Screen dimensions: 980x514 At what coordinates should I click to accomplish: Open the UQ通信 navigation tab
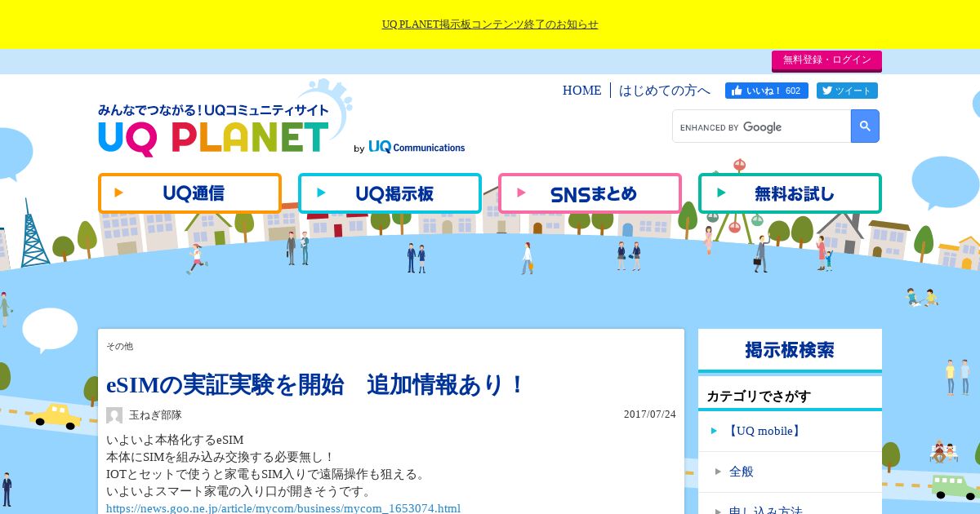pos(189,193)
